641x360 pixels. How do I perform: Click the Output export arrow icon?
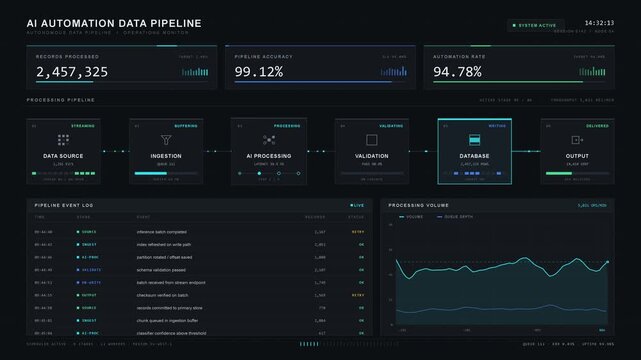[x=577, y=140]
